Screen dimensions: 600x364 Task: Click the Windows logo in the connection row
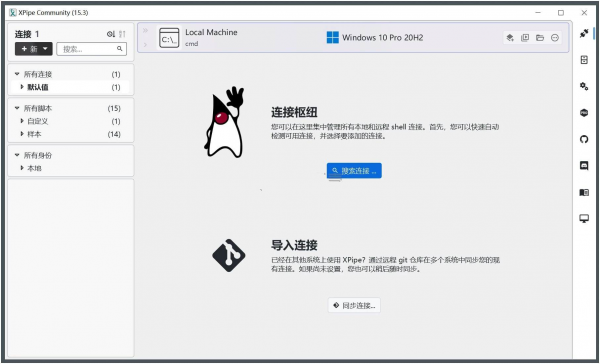pyautogui.click(x=333, y=38)
